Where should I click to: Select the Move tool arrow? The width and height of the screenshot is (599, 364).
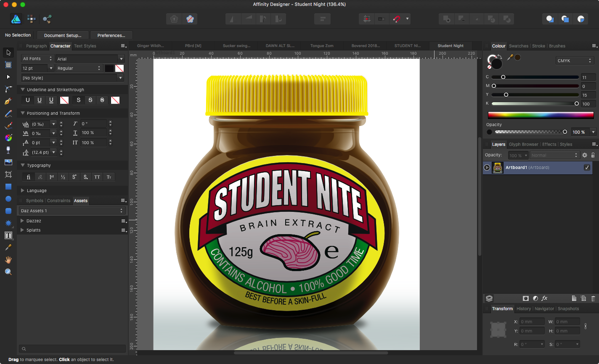coord(8,53)
